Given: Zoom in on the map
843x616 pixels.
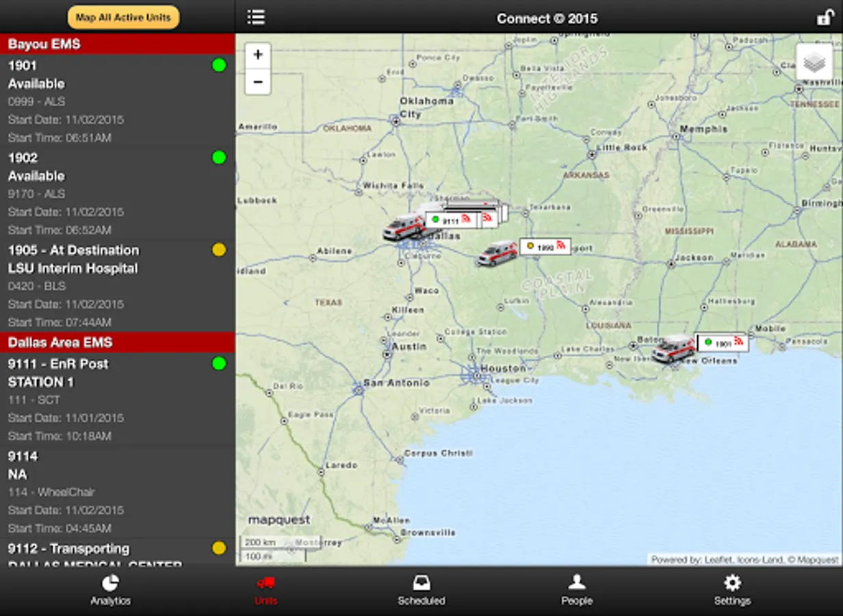Looking at the screenshot, I should pyautogui.click(x=258, y=55).
